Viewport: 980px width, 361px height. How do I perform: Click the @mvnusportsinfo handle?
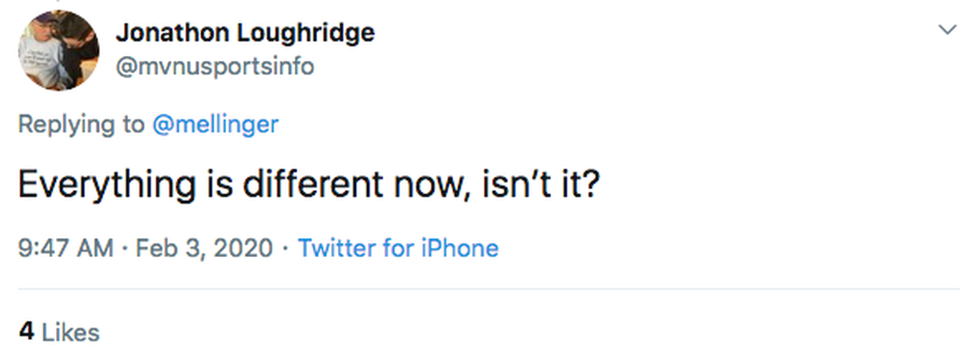pyautogui.click(x=214, y=66)
